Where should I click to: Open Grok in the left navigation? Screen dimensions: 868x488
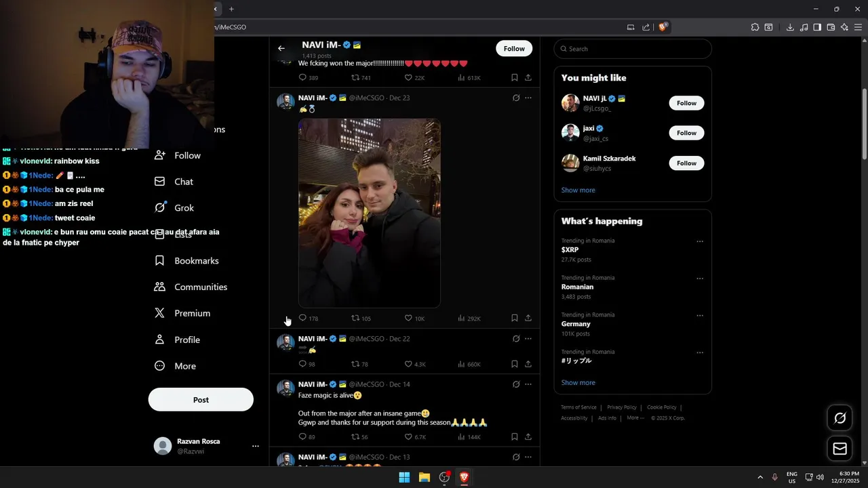point(174,208)
